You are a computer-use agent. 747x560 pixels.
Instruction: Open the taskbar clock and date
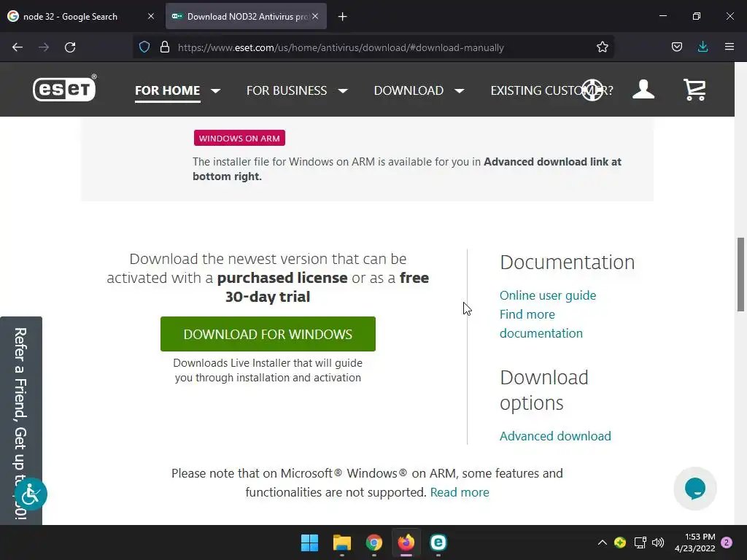(x=695, y=542)
